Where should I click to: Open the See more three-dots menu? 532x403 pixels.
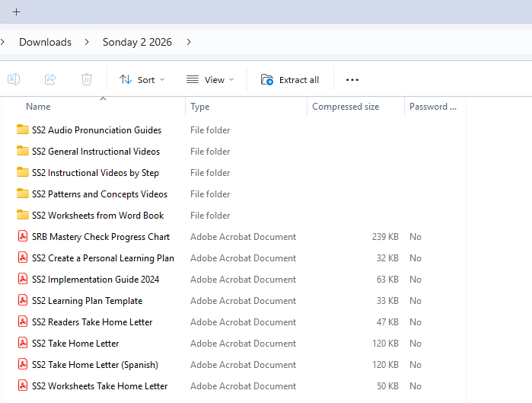coord(352,79)
